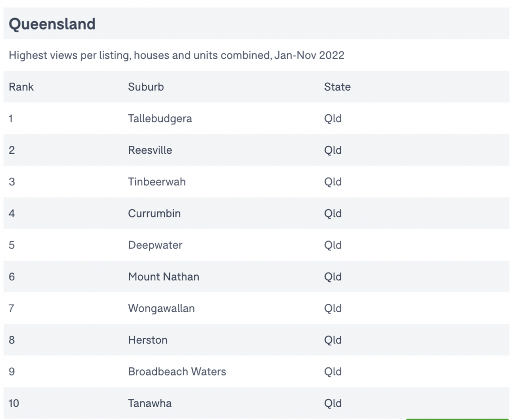513x420 pixels.
Task: Click the Reesville suburb cell
Action: tap(150, 150)
